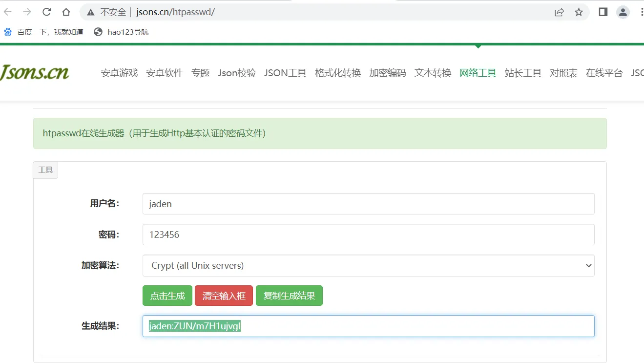Click the 用户名 input field
This screenshot has width=644, height=363.
pyautogui.click(x=368, y=204)
